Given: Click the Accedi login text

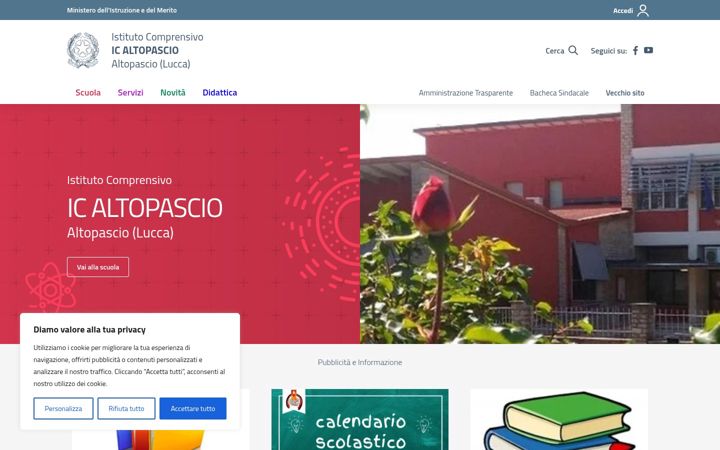Looking at the screenshot, I should point(623,11).
